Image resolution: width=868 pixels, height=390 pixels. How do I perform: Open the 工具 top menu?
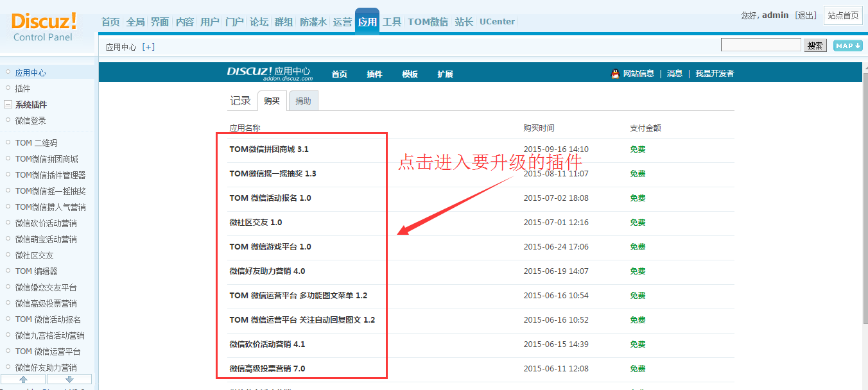point(392,22)
